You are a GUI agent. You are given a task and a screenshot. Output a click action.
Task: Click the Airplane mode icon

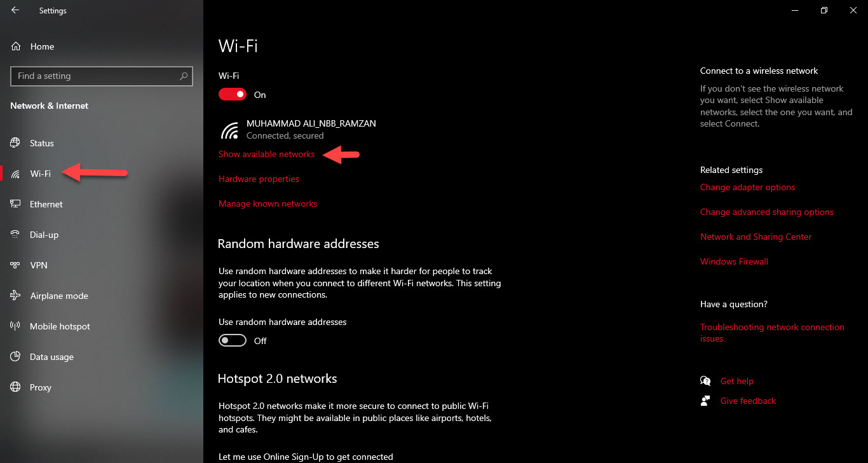16,296
